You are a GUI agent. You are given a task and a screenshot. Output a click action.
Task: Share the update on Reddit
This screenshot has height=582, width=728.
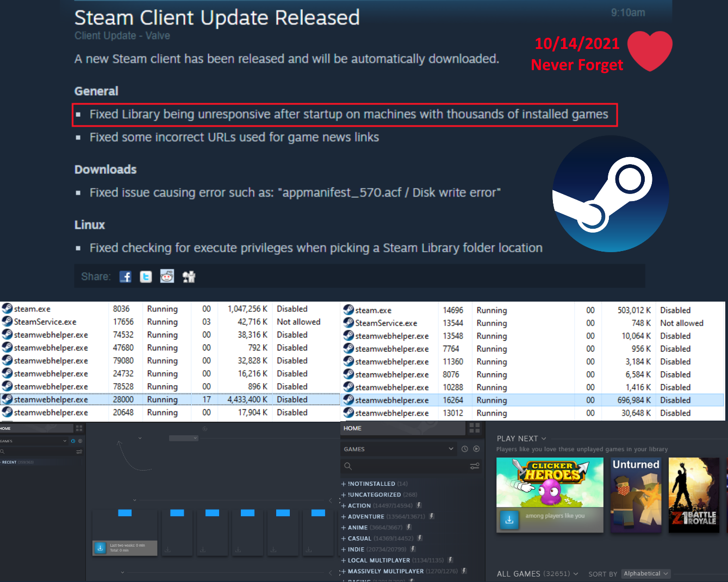(167, 277)
